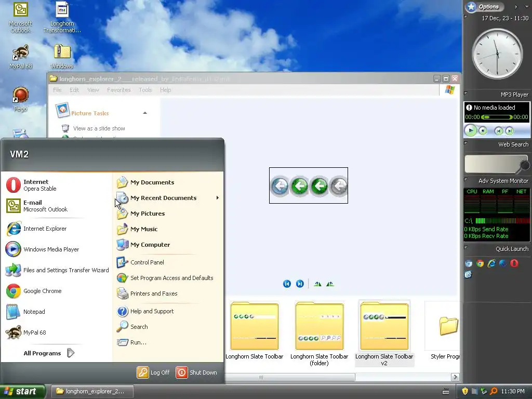The height and width of the screenshot is (399, 532).
Task: Open Files and Settings Transfer Wizard
Action: (x=57, y=270)
